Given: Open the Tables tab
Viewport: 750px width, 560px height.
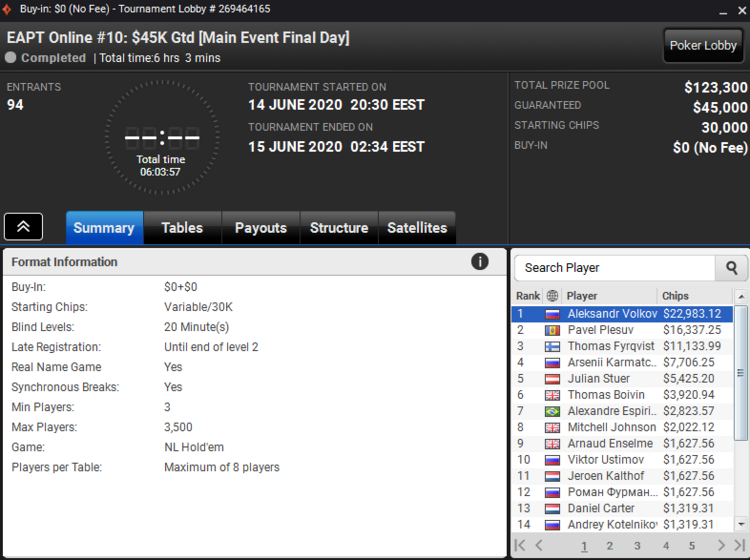Looking at the screenshot, I should tap(182, 228).
